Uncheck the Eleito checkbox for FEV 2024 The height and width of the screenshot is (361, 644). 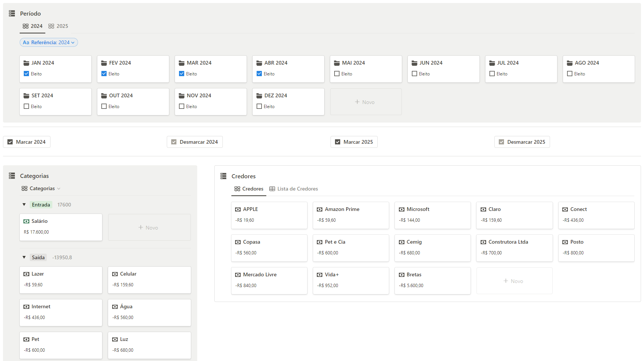(104, 74)
